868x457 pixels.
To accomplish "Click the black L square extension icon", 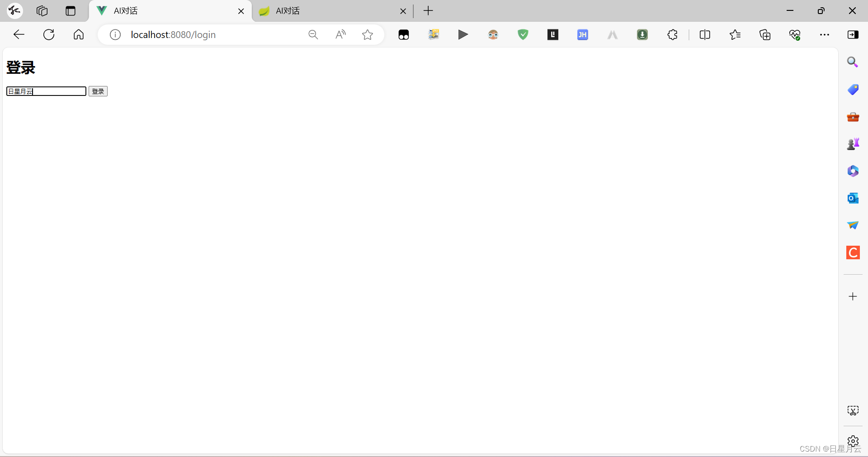I will pyautogui.click(x=553, y=34).
